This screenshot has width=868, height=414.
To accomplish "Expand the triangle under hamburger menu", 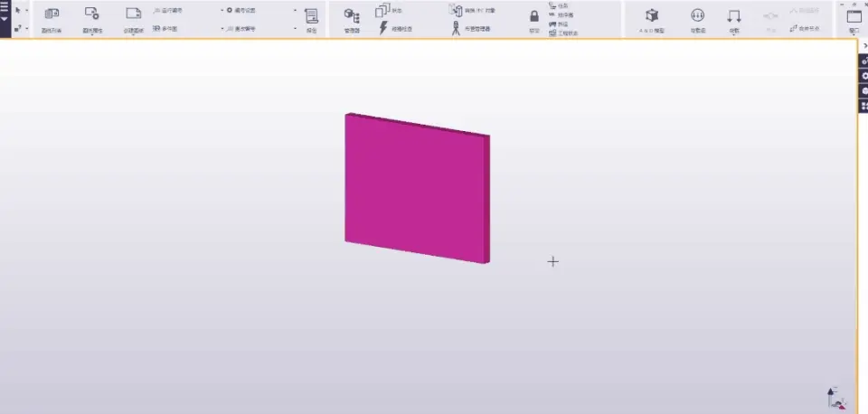I will point(5,19).
